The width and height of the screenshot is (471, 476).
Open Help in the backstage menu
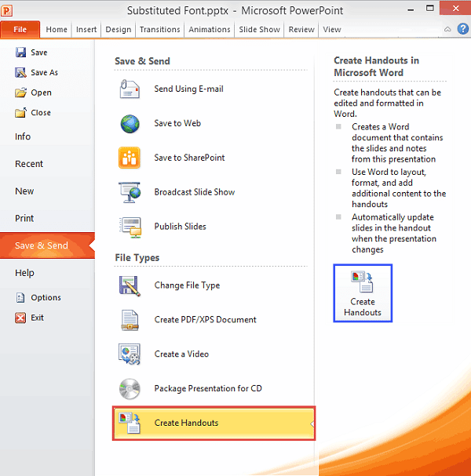click(24, 273)
